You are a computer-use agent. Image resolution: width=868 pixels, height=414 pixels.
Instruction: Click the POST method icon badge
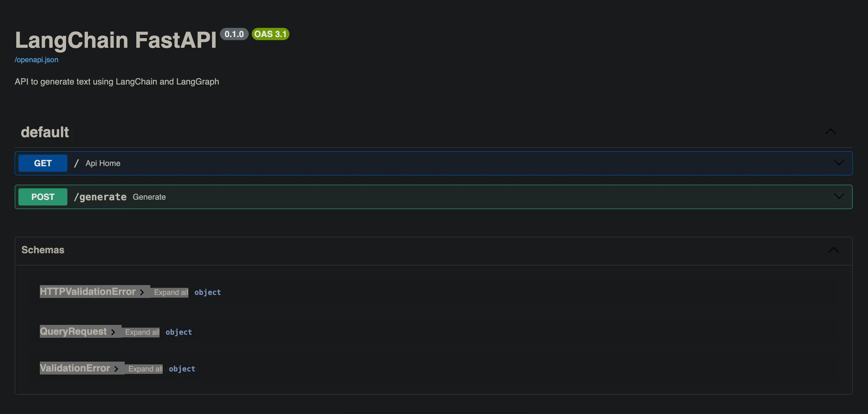43,197
